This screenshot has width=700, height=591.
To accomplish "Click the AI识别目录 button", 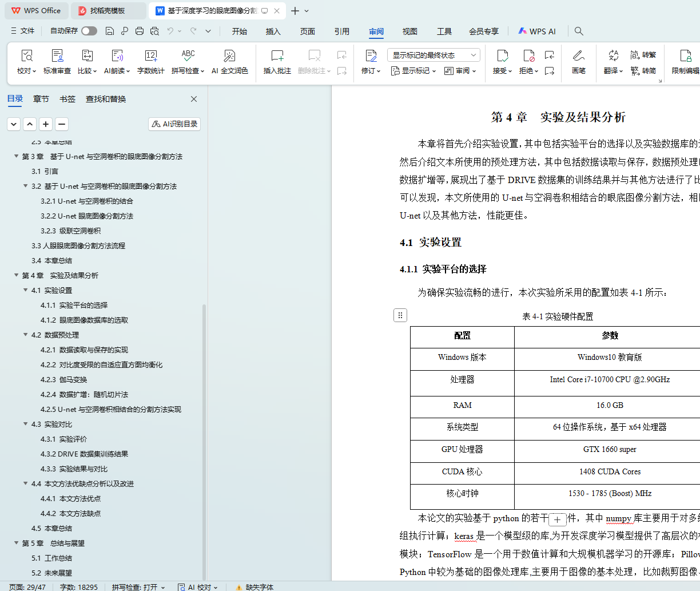I will (174, 124).
